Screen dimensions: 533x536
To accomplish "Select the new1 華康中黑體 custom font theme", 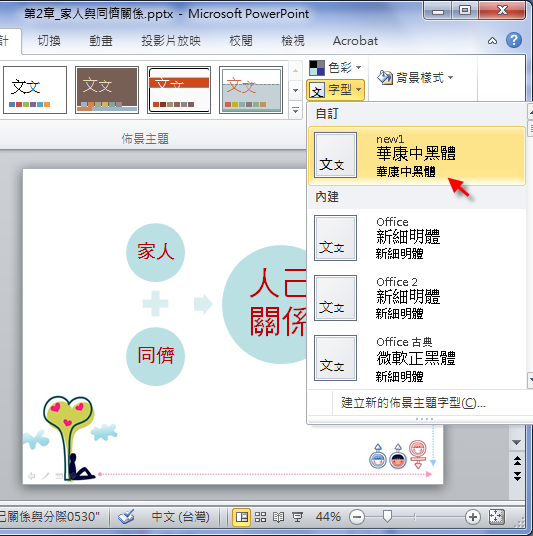I will point(416,156).
